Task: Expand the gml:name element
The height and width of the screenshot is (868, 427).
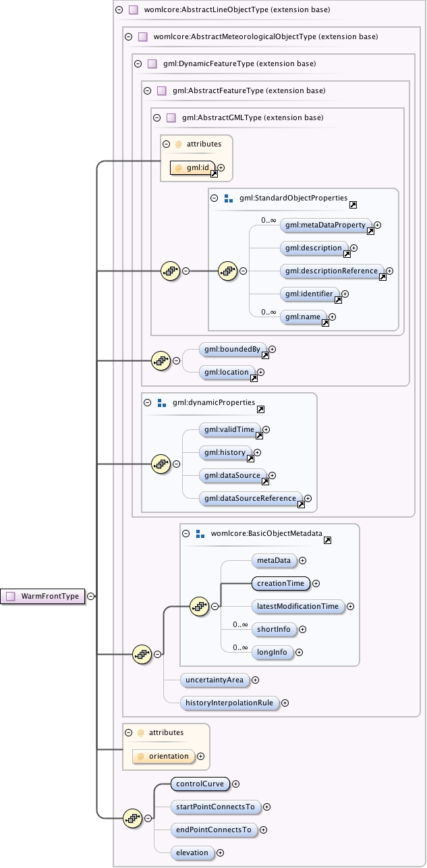Action: tap(332, 317)
